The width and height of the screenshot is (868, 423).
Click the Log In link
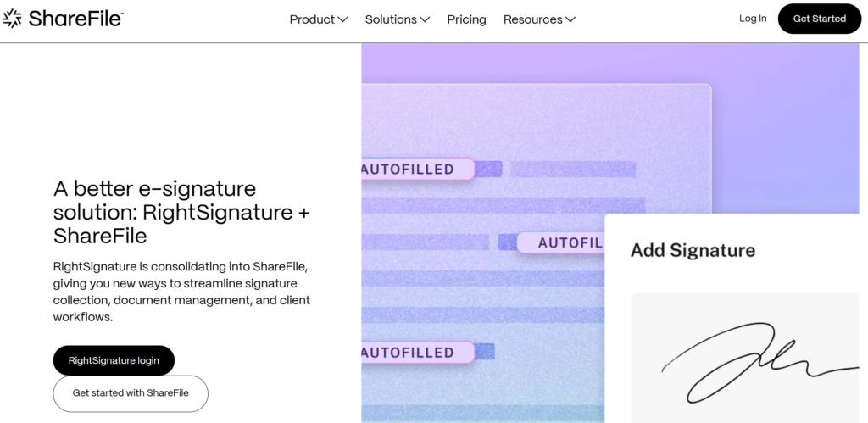pyautogui.click(x=753, y=19)
